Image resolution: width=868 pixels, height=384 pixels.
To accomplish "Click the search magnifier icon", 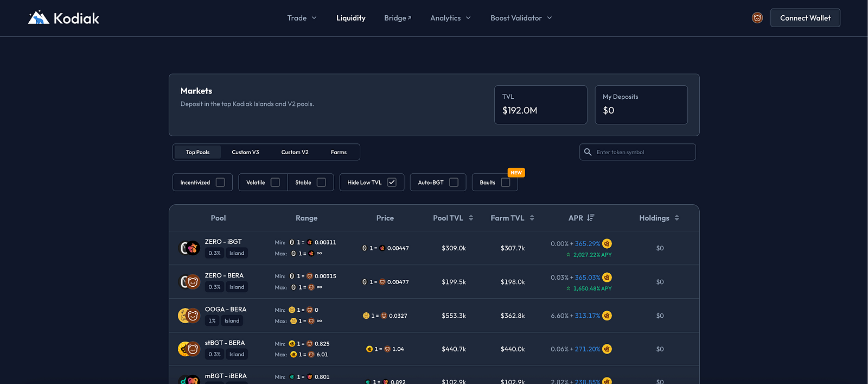I will coord(588,152).
